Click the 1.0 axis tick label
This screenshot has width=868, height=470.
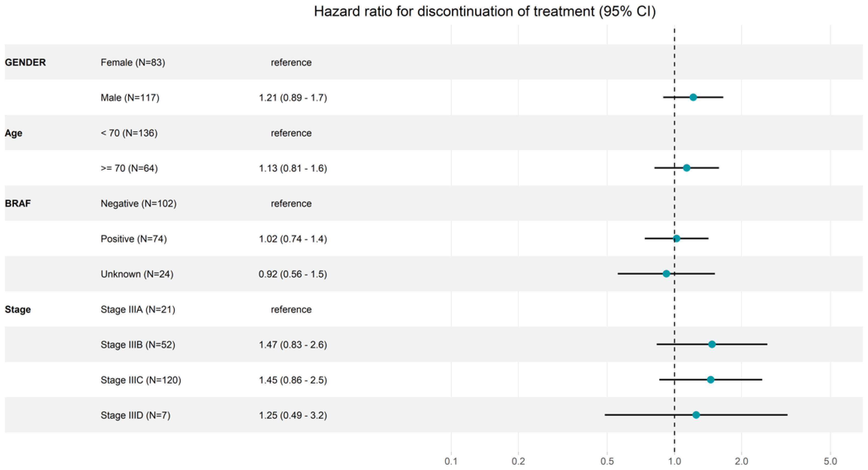[674, 461]
